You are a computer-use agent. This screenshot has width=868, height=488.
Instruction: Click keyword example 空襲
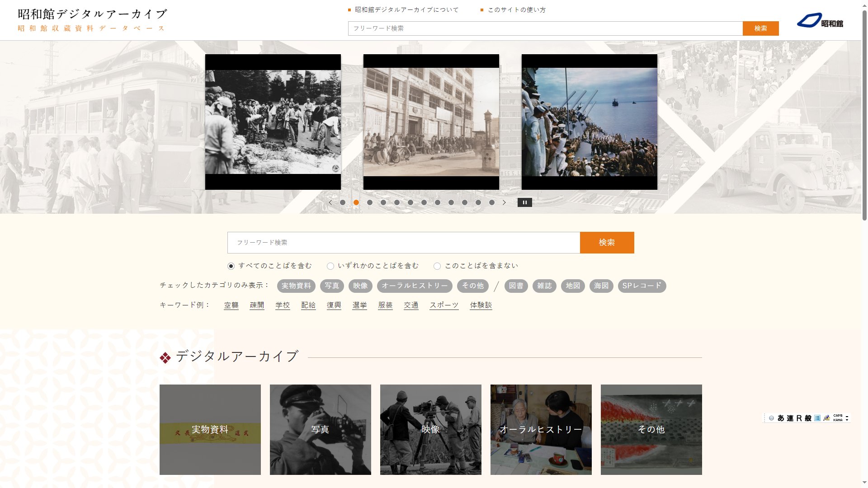pos(231,305)
